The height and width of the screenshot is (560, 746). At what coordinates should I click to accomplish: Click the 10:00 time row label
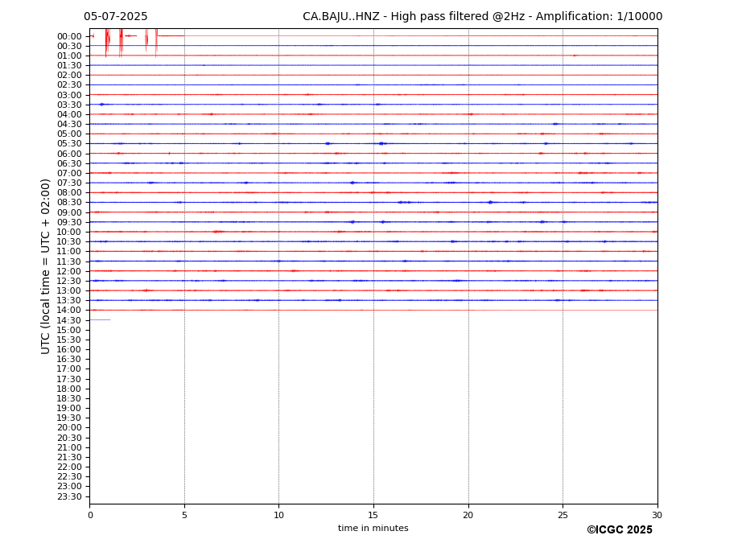coord(69,233)
